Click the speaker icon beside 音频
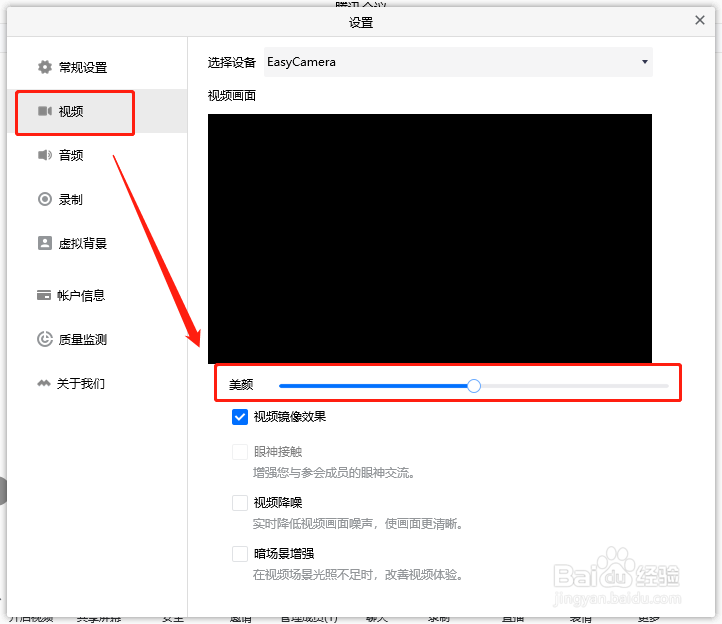This screenshot has height=624, width=722. click(45, 155)
